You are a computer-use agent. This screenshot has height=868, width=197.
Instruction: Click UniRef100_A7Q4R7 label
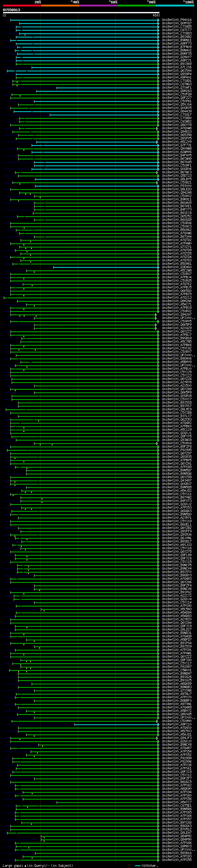point(176,748)
